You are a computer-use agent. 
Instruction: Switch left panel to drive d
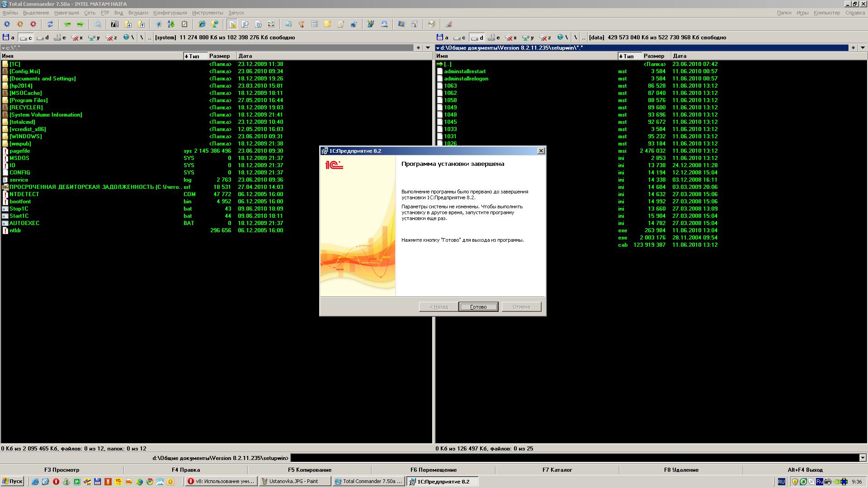pyautogui.click(x=43, y=38)
